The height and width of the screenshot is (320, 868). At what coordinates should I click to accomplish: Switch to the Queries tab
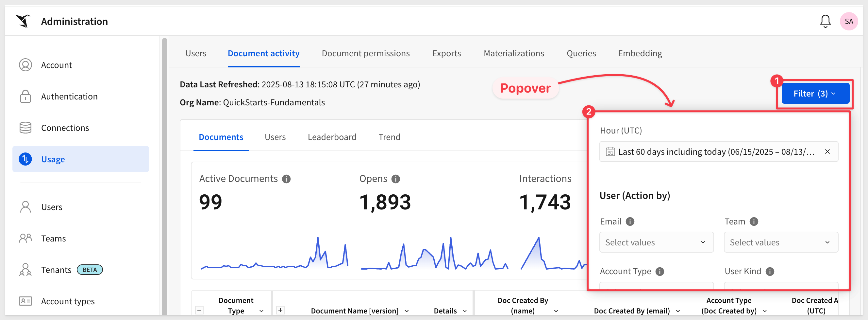click(581, 53)
